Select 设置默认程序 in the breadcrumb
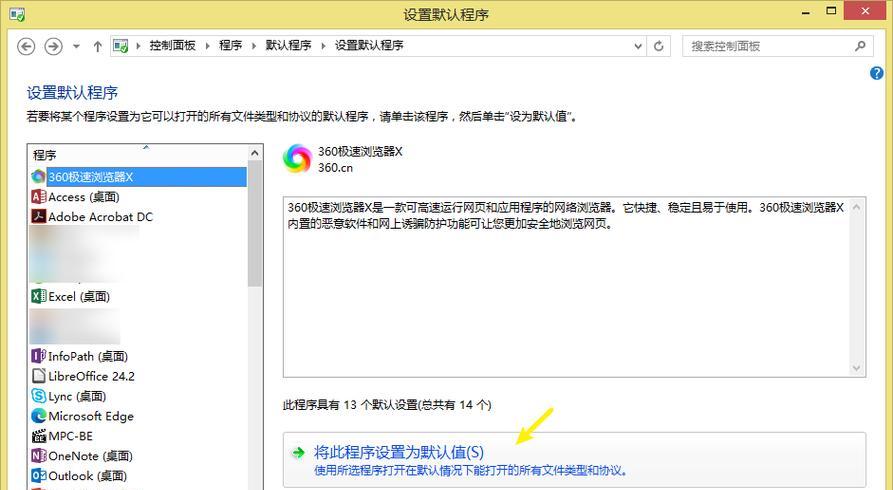This screenshot has width=893, height=490. tap(369, 46)
